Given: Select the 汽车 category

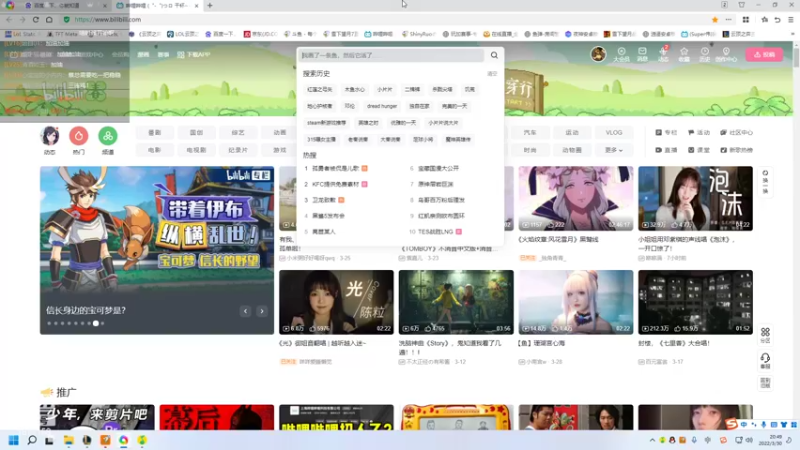Looking at the screenshot, I should [530, 133].
